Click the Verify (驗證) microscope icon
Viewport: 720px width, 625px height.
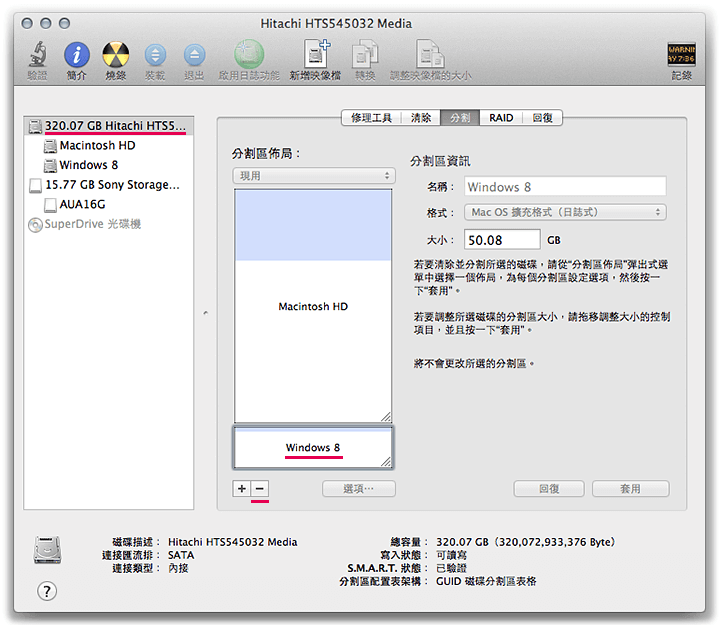point(38,54)
